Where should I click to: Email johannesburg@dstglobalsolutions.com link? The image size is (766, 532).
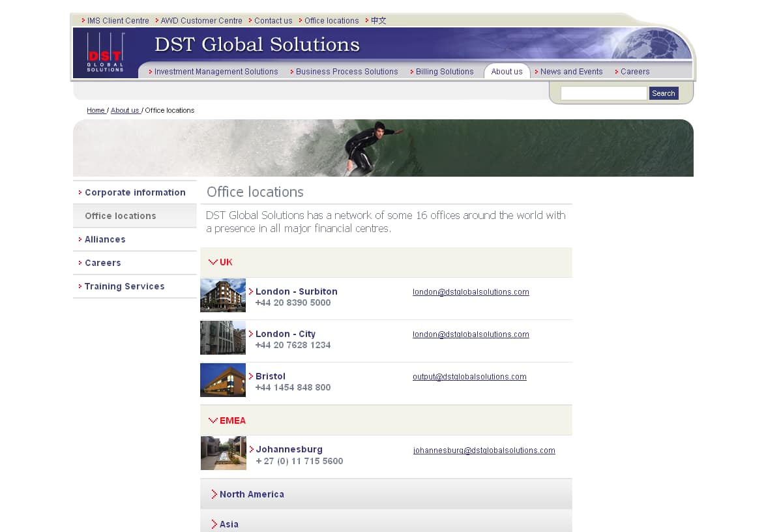click(x=484, y=451)
